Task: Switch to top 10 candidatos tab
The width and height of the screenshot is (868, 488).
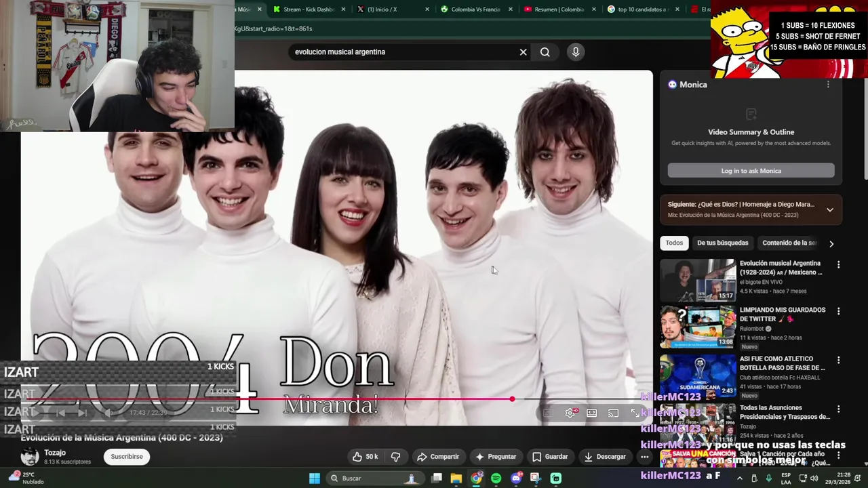Action: point(642,9)
